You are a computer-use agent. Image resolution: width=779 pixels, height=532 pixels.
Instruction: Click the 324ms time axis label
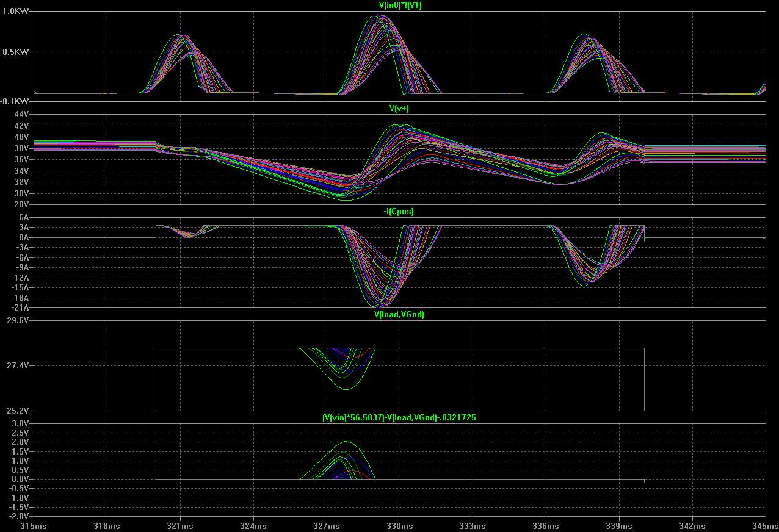click(x=253, y=526)
